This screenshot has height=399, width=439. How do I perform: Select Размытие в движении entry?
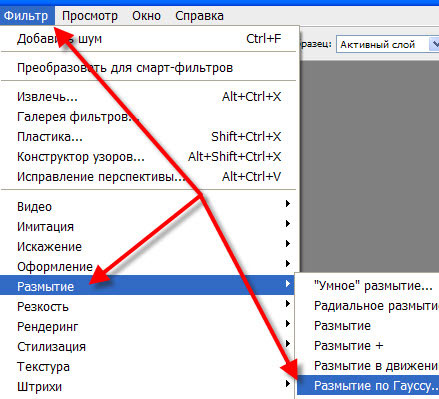coord(368,366)
